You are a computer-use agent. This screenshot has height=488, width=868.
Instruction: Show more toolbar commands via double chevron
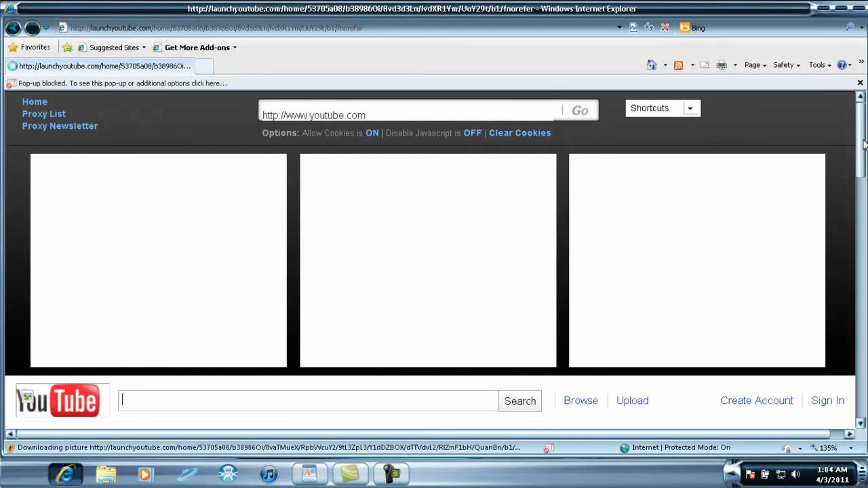(861, 62)
